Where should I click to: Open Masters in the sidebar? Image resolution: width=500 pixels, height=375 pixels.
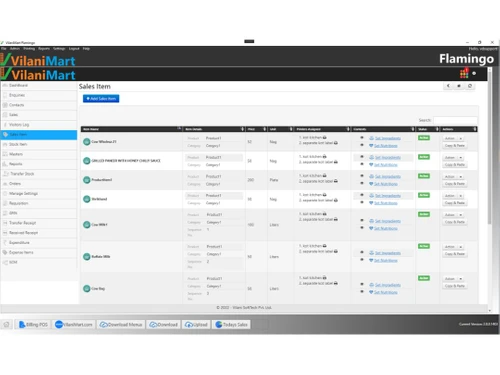point(39,154)
